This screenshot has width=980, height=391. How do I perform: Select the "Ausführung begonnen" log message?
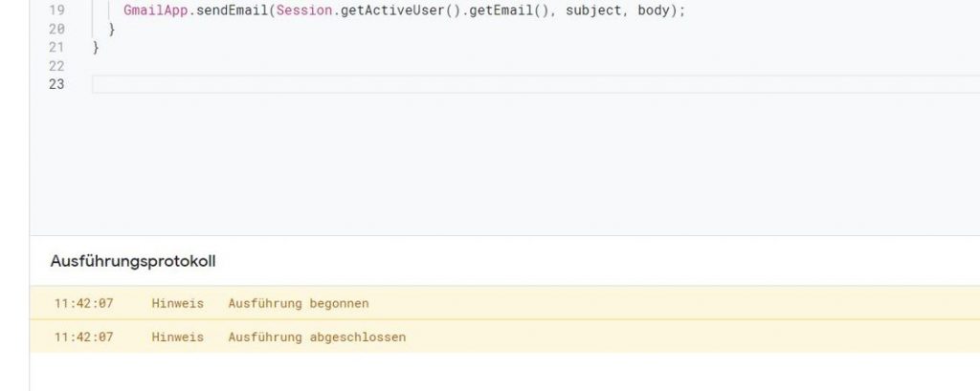tap(298, 304)
